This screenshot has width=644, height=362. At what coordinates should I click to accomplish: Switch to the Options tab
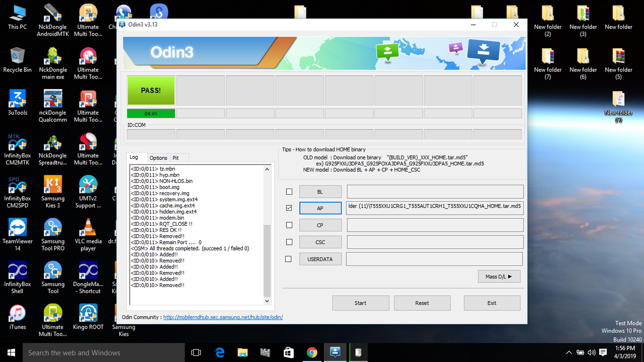pyautogui.click(x=158, y=158)
